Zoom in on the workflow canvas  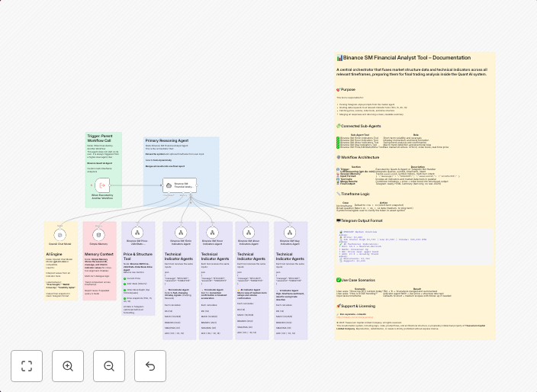tap(68, 366)
